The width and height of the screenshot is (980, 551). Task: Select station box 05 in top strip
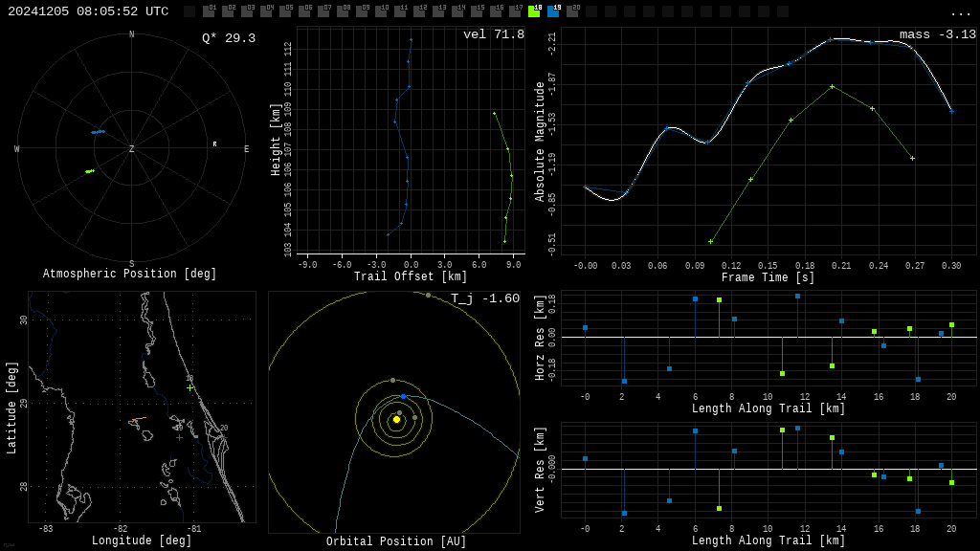285,11
